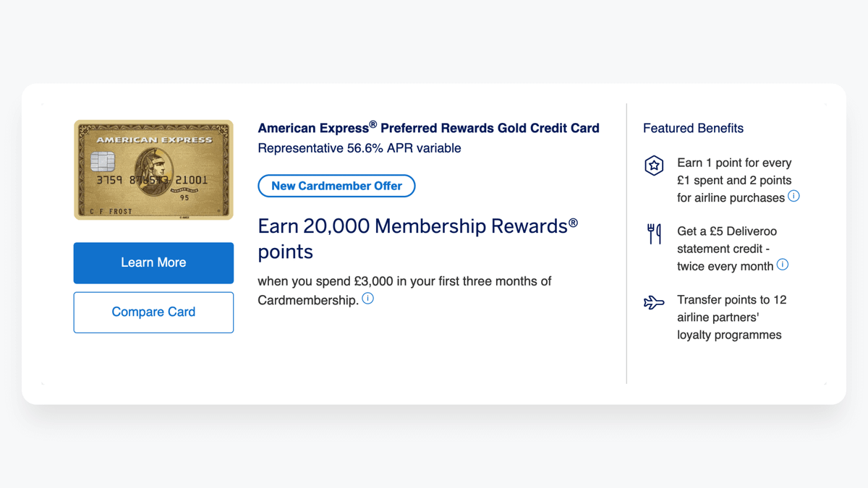This screenshot has width=868, height=488.
Task: Click the star badge rewards icon
Action: (x=654, y=166)
